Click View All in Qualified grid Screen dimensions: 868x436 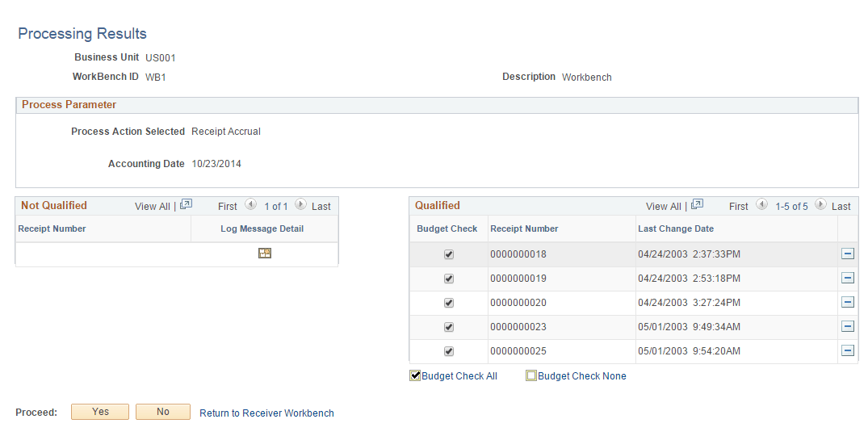point(663,207)
